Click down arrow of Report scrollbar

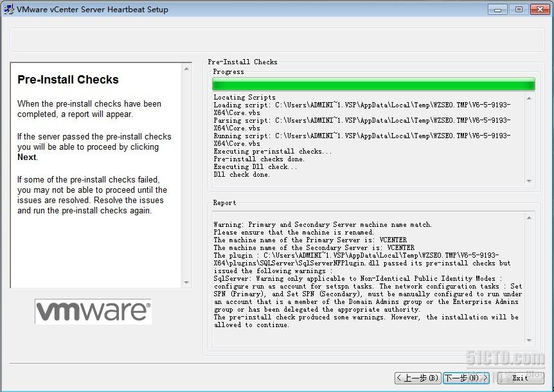pos(529,340)
